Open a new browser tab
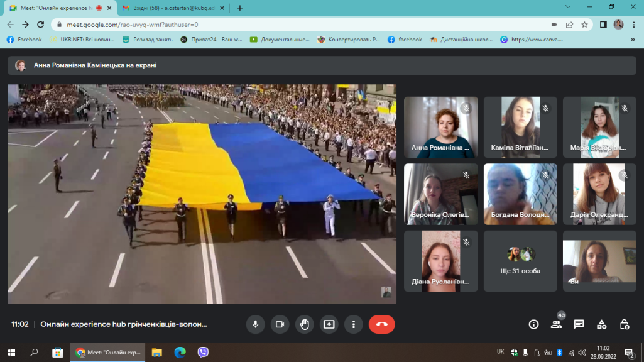 click(x=239, y=8)
